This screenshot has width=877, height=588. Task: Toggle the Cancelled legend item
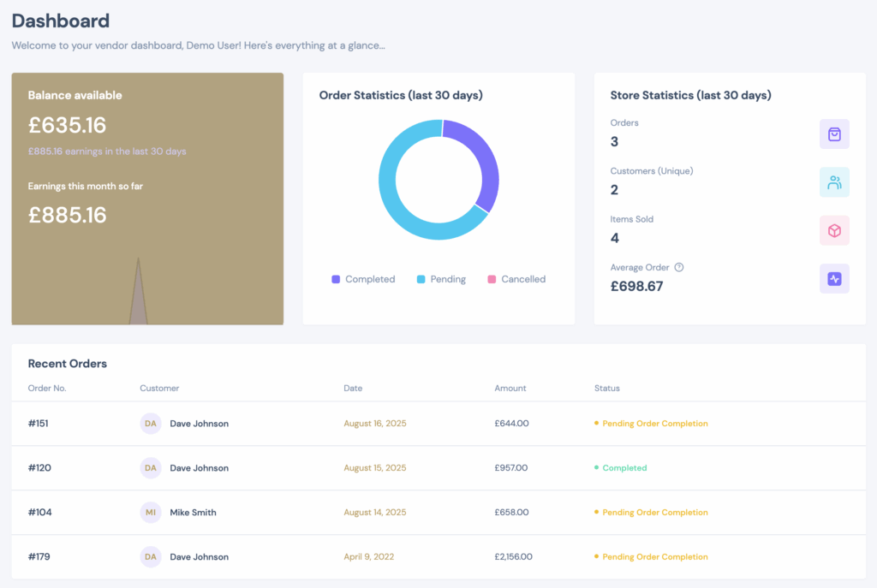point(516,279)
